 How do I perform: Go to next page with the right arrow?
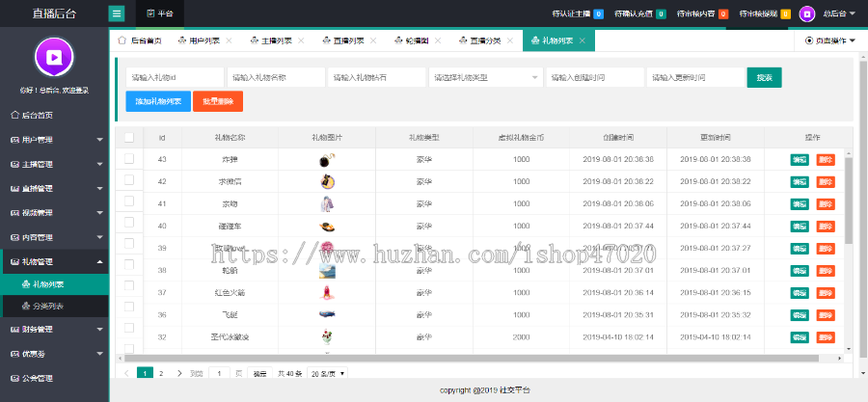(179, 373)
